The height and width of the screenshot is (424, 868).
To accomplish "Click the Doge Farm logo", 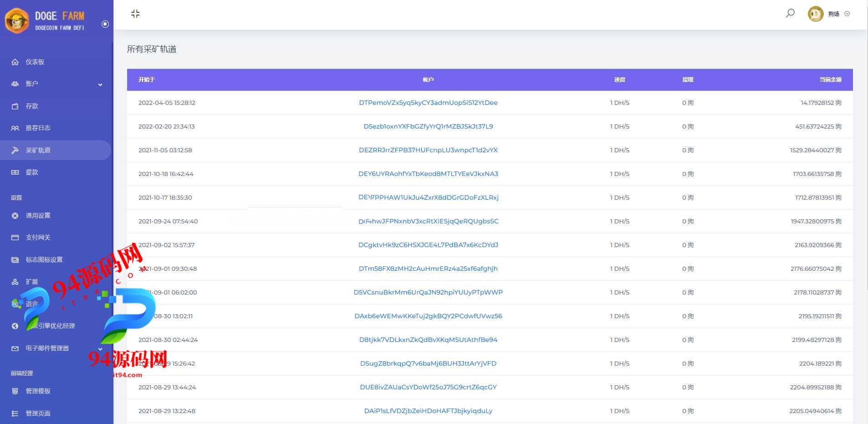I will click(x=45, y=21).
